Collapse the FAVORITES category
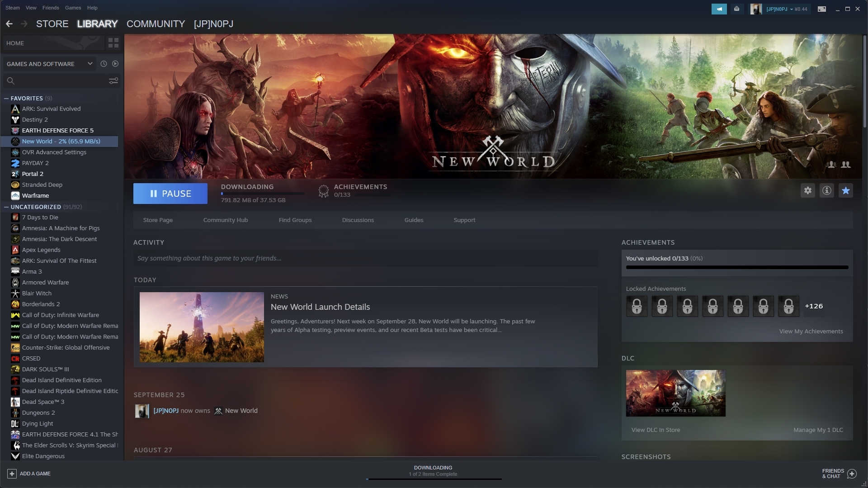 pos(6,98)
